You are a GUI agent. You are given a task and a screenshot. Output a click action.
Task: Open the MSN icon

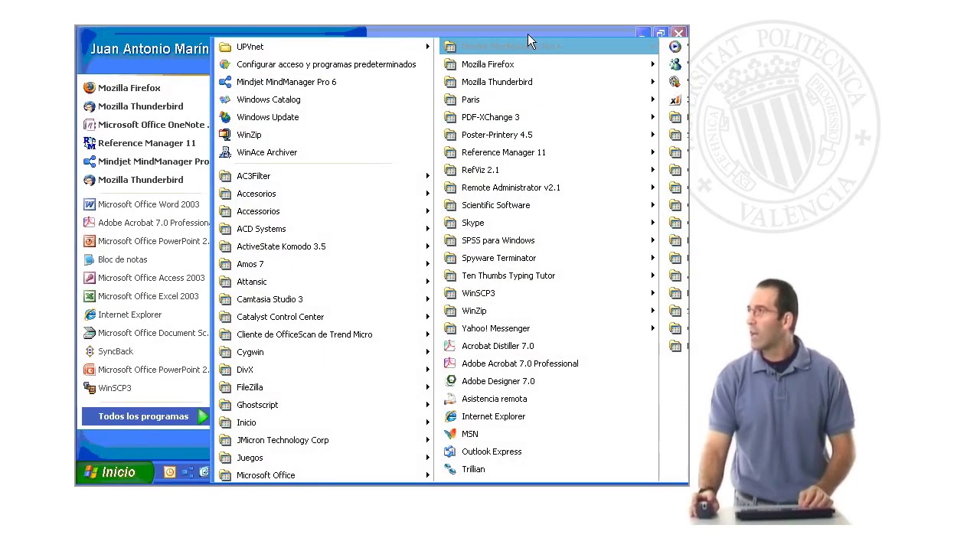click(x=450, y=434)
